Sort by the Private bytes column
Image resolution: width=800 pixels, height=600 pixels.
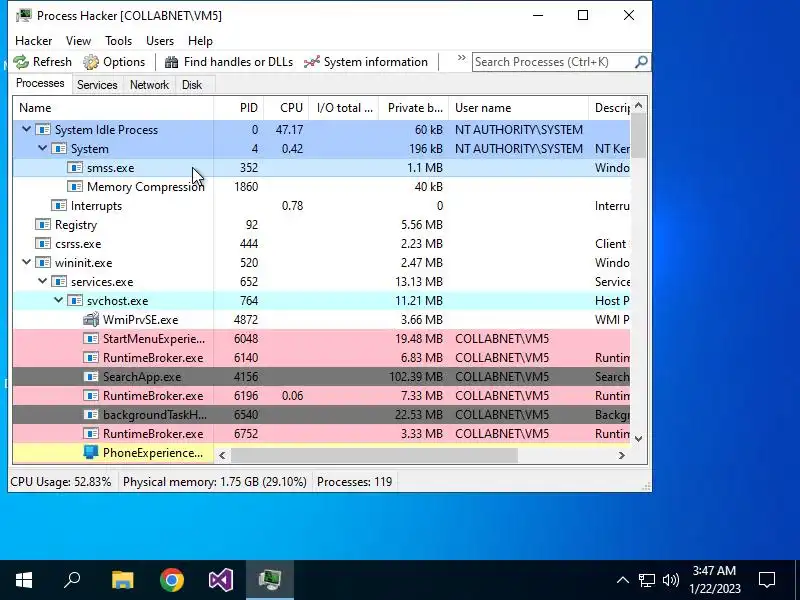point(414,108)
